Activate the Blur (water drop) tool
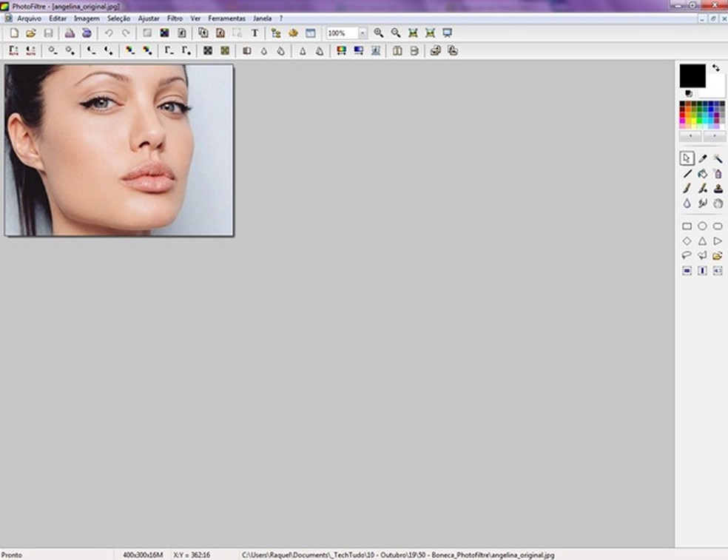 coord(687,203)
